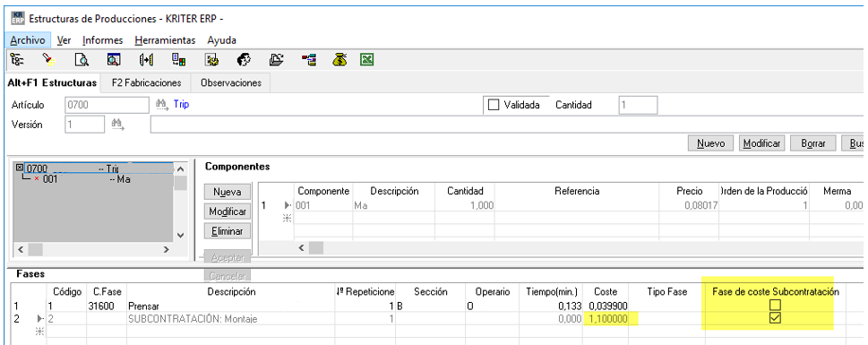Click Nueva component button

coord(227,192)
